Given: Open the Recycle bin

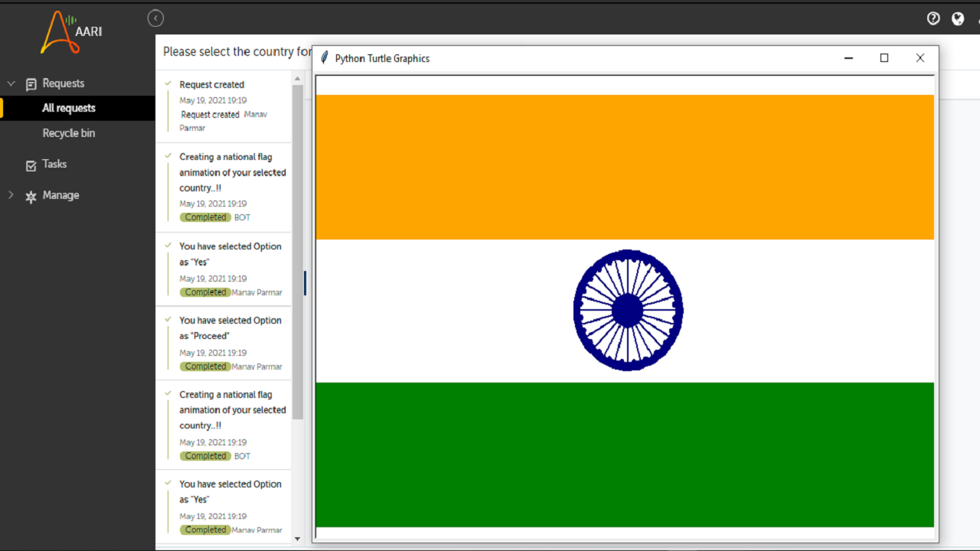Looking at the screenshot, I should click(x=69, y=133).
